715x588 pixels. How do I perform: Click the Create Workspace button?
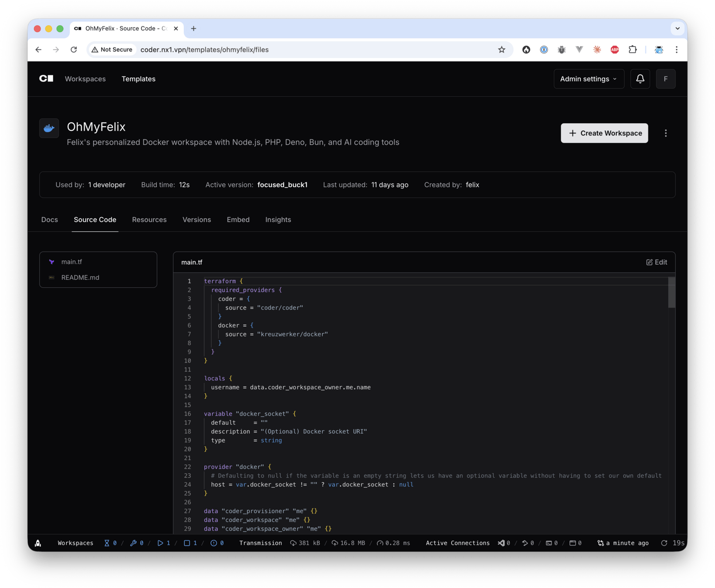coord(604,133)
